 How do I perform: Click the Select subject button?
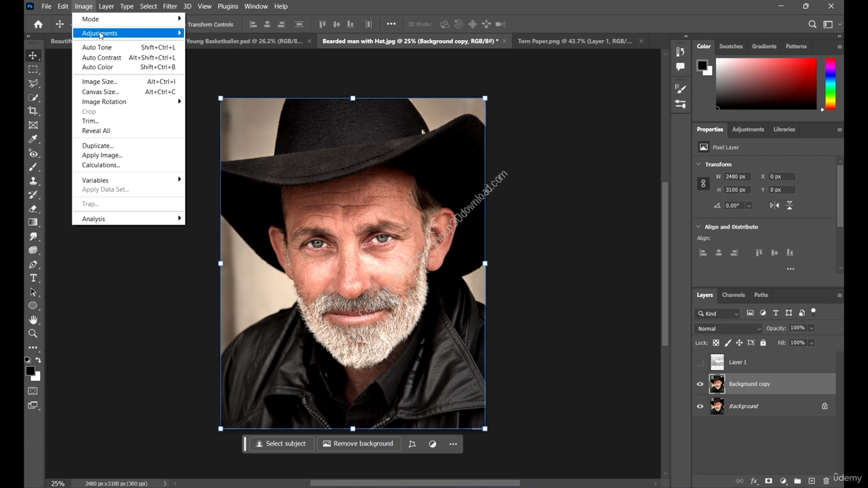coord(280,444)
